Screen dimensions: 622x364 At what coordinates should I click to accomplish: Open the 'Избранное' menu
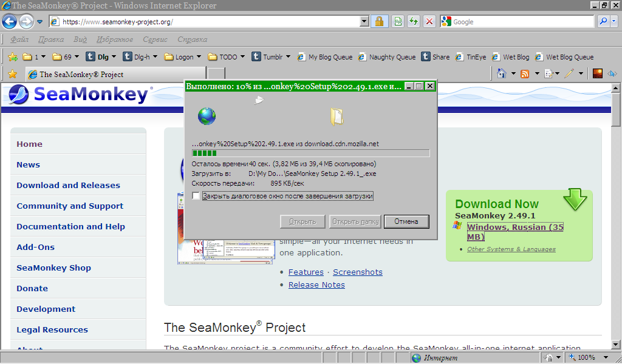(115, 39)
